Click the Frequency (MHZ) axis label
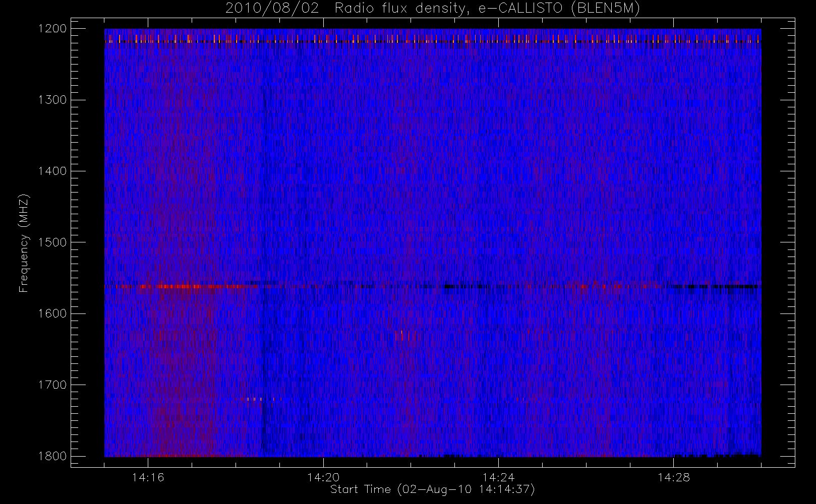The width and height of the screenshot is (816, 504). [x=24, y=242]
